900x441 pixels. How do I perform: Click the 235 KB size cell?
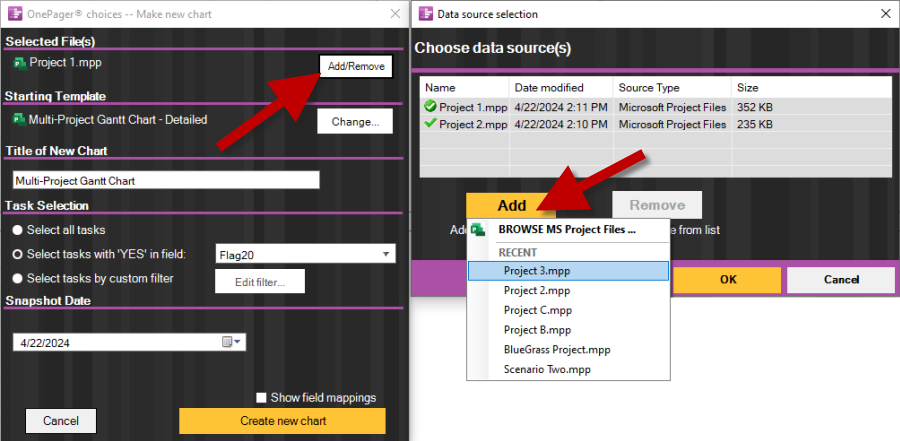pos(755,124)
